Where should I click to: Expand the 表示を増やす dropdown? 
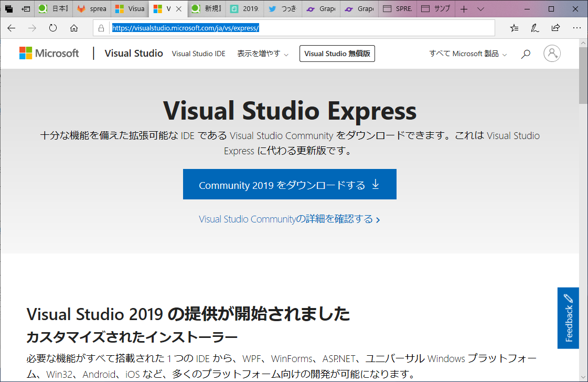[x=262, y=53]
